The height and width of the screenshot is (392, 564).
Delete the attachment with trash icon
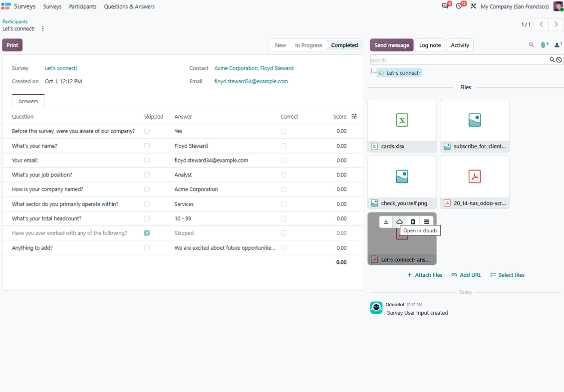413,222
